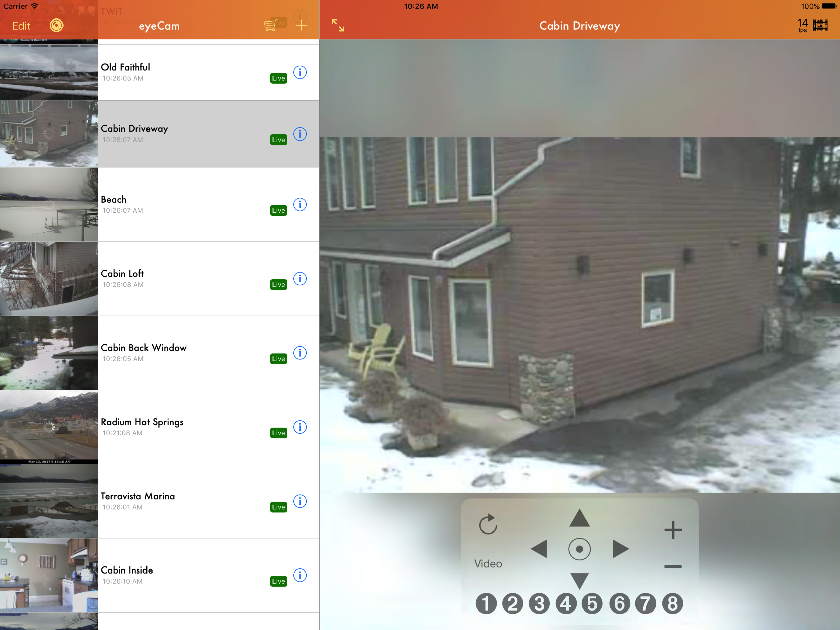
Task: Go to camera preset 7
Action: coord(645,603)
